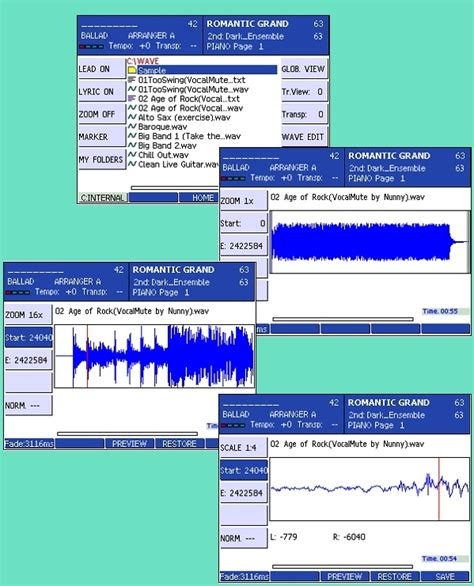Click wave icon beside Big Band 1 (Take the..wav
This screenshot has height=586, width=474.
pyautogui.click(x=132, y=136)
